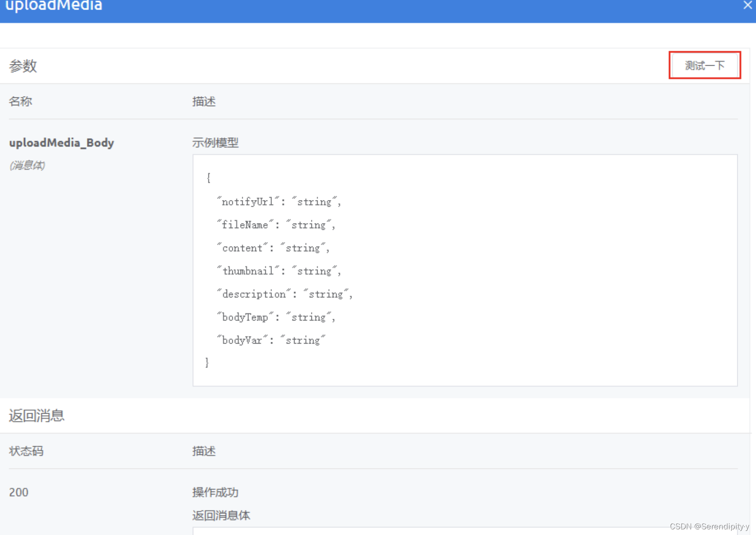Click the 返回消息体 label
The width and height of the screenshot is (756, 535).
pyautogui.click(x=221, y=515)
